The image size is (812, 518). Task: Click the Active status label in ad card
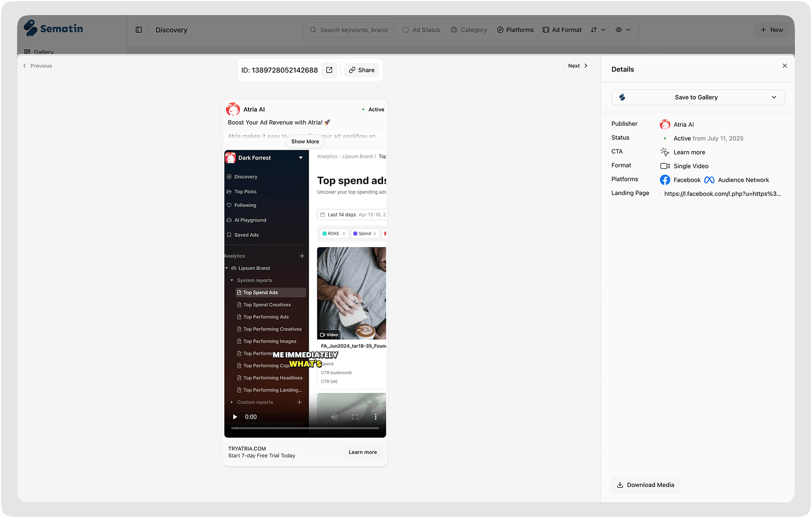point(376,109)
